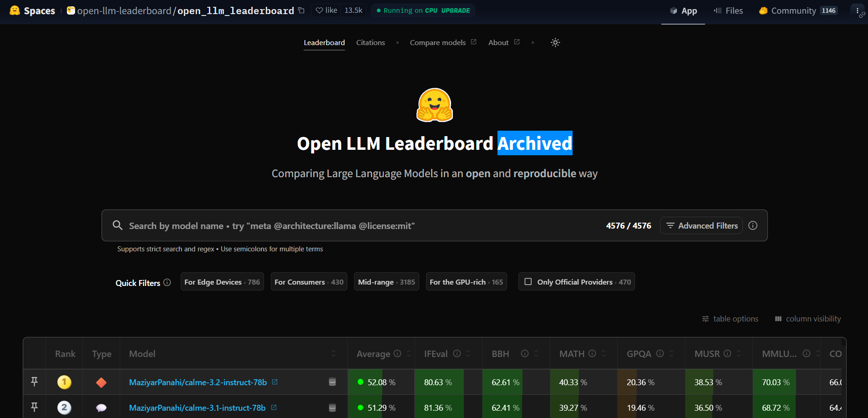Click the MMLU column info icon
The height and width of the screenshot is (418, 868).
pyautogui.click(x=807, y=353)
